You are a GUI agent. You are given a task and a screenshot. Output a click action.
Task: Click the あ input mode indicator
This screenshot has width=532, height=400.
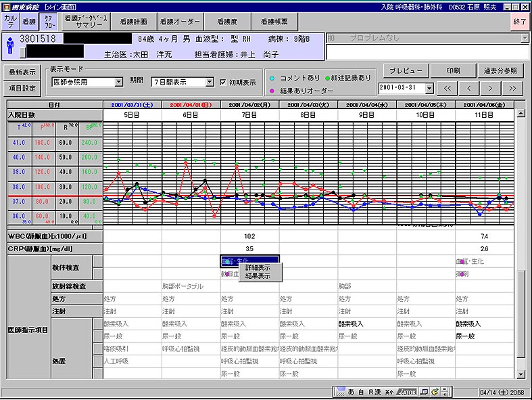click(x=352, y=391)
